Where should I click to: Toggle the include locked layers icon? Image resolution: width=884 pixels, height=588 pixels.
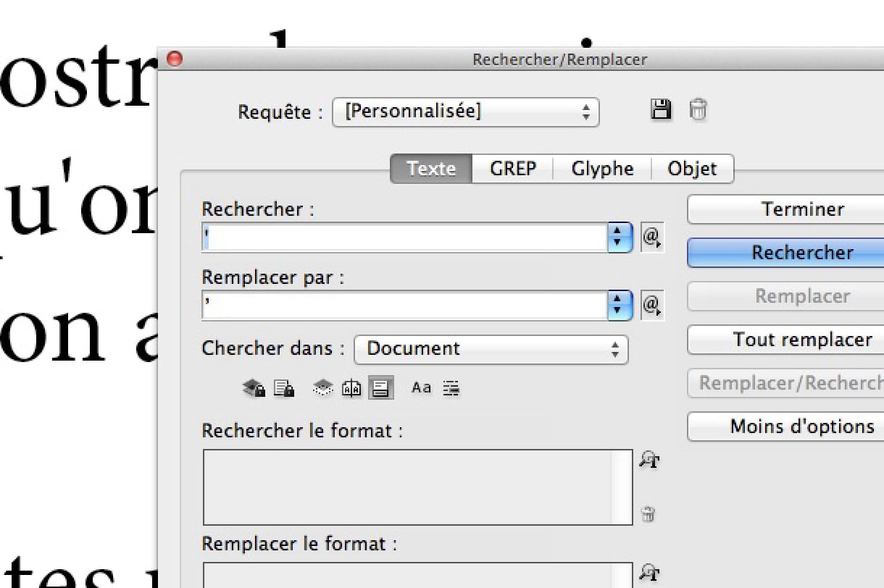(254, 388)
